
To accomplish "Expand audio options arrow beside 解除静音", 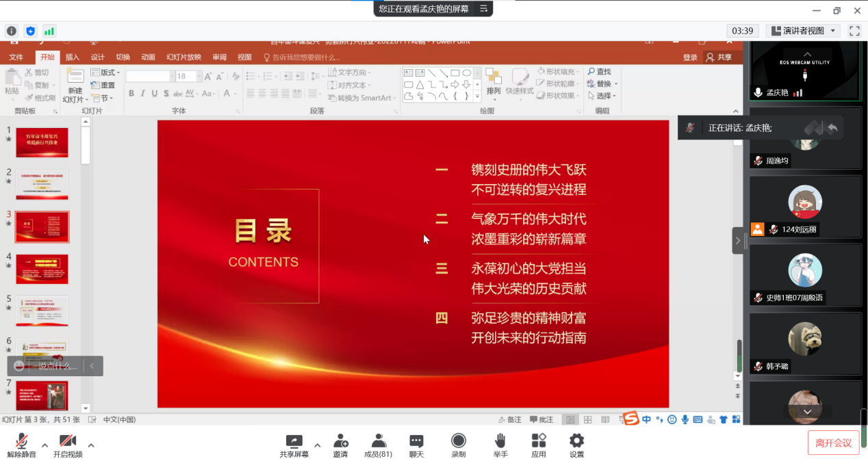I will (44, 445).
